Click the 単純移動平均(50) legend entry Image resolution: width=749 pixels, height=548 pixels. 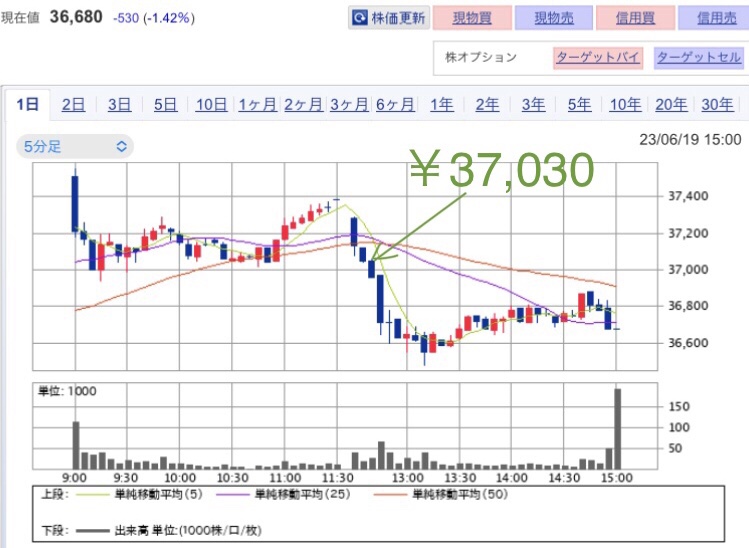(x=440, y=494)
